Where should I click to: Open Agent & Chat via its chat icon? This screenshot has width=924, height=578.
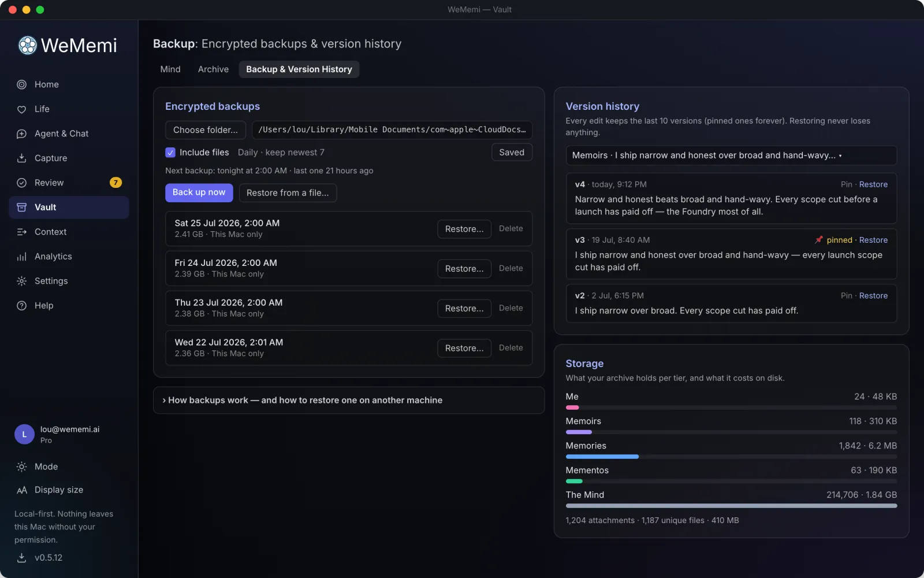(x=22, y=134)
